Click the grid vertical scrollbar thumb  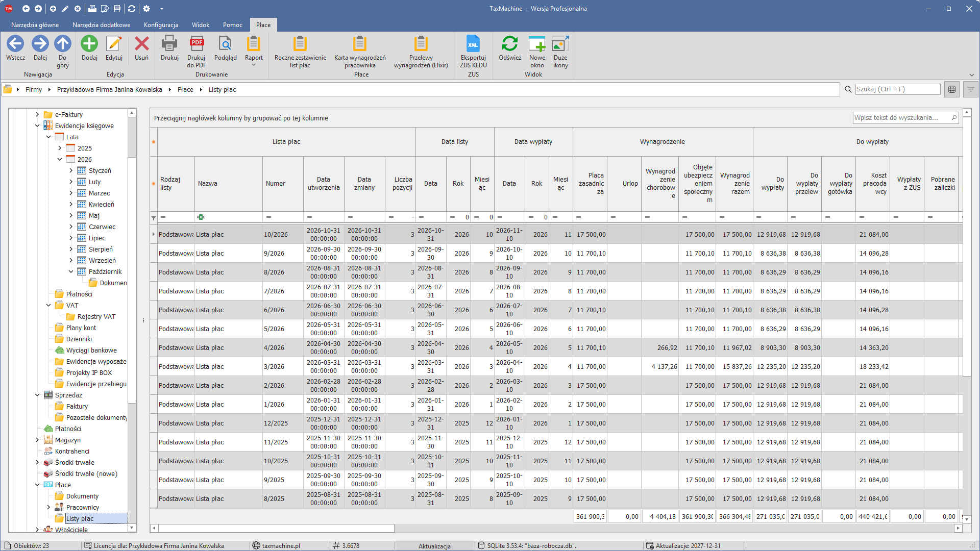(x=967, y=246)
